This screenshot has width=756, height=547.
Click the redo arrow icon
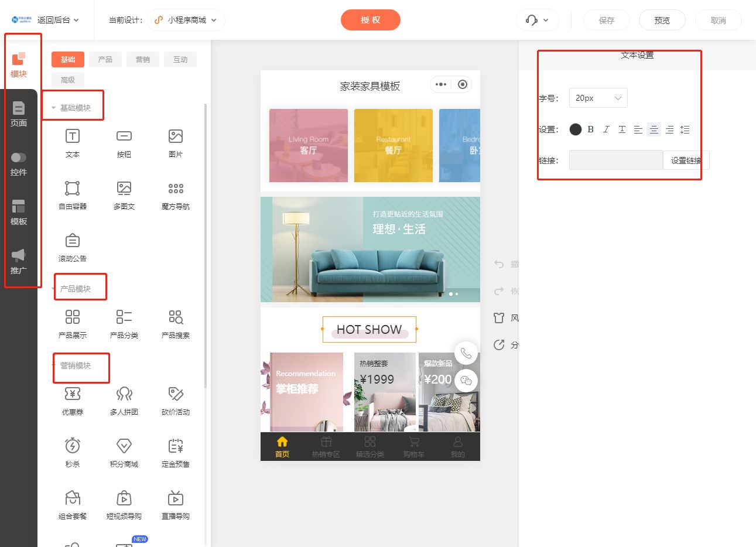pyautogui.click(x=499, y=291)
